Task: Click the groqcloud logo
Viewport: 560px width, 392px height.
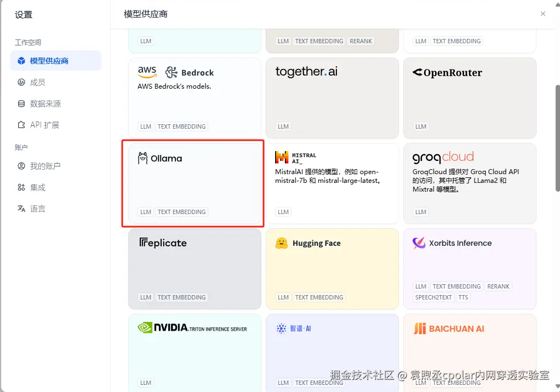Action: click(443, 157)
